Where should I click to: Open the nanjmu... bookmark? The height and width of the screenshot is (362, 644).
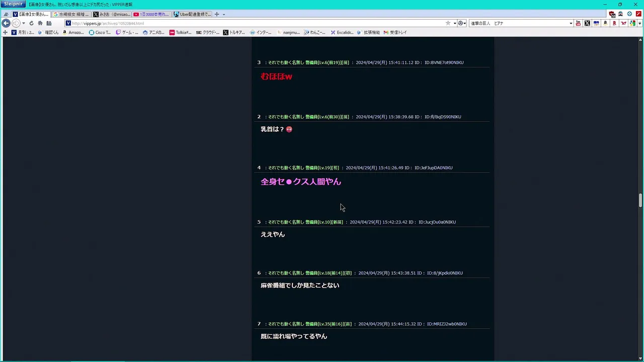pyautogui.click(x=288, y=32)
